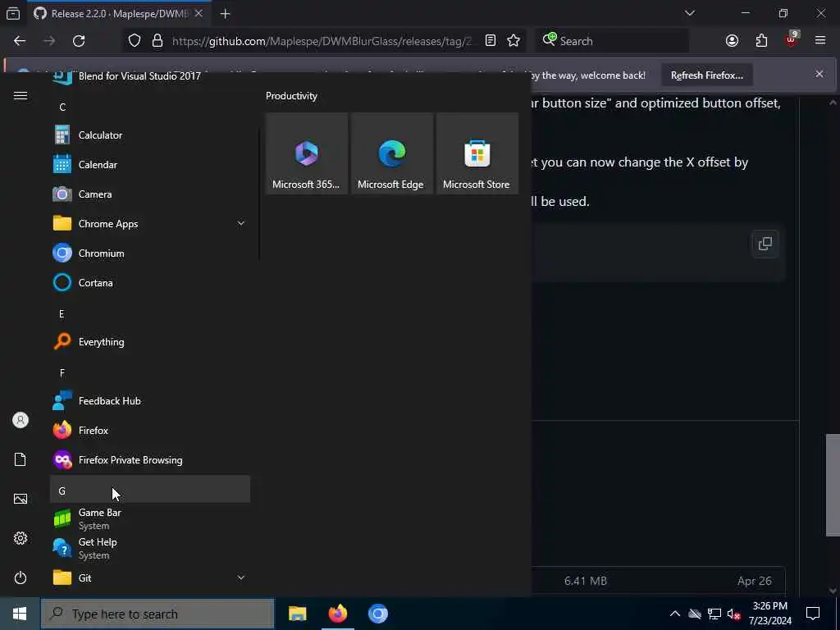Launch Calendar app from Start list

[150, 164]
